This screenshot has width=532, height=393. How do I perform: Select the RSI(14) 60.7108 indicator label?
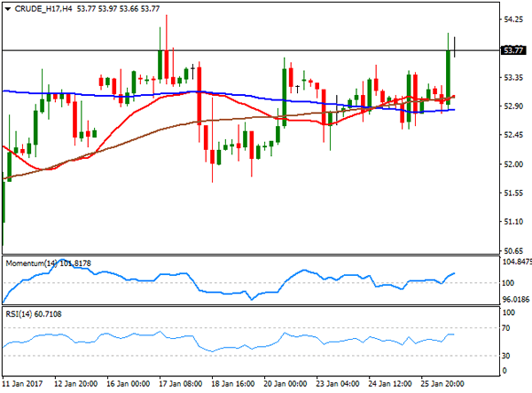pyautogui.click(x=34, y=314)
